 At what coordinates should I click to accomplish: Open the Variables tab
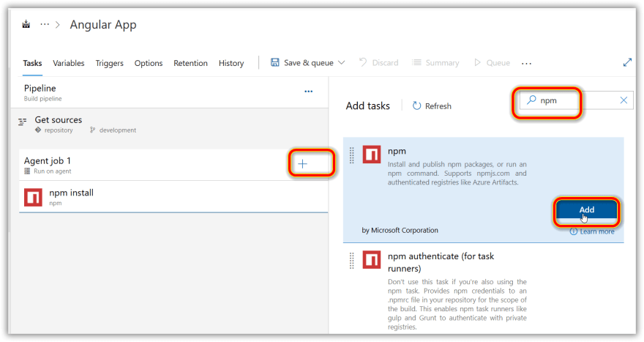[69, 63]
